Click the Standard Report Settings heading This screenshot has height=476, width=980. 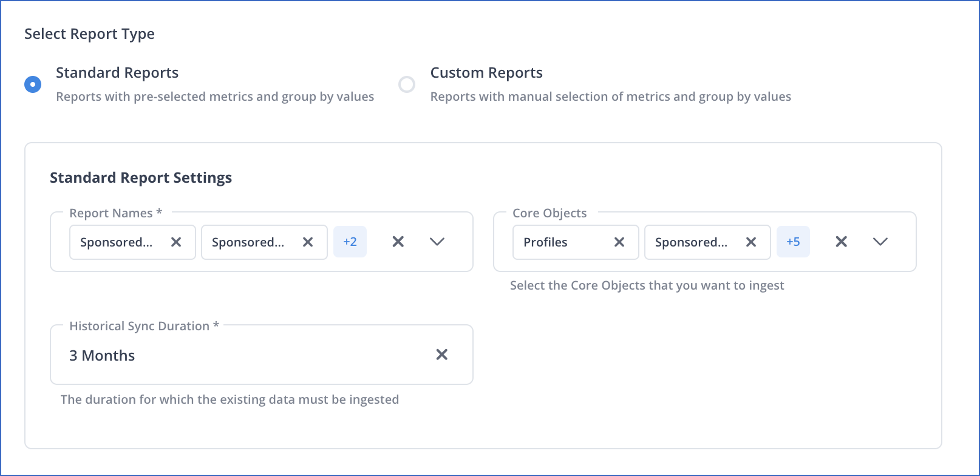(141, 178)
